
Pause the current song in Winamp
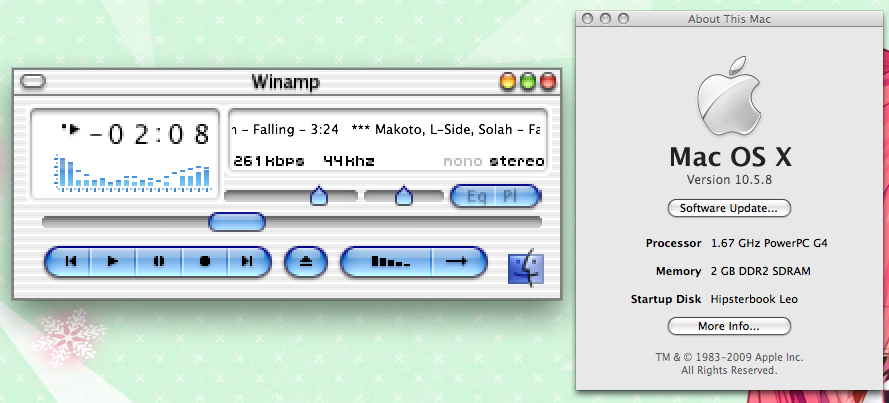click(159, 261)
